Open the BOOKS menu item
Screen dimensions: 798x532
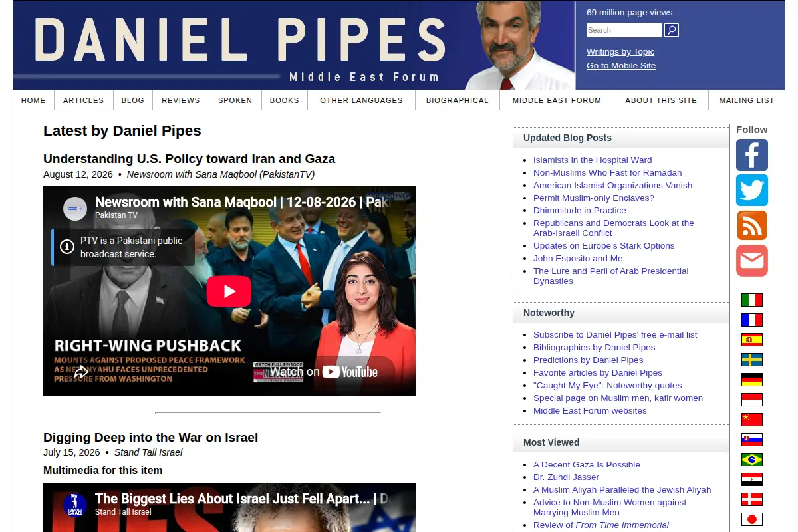click(285, 100)
